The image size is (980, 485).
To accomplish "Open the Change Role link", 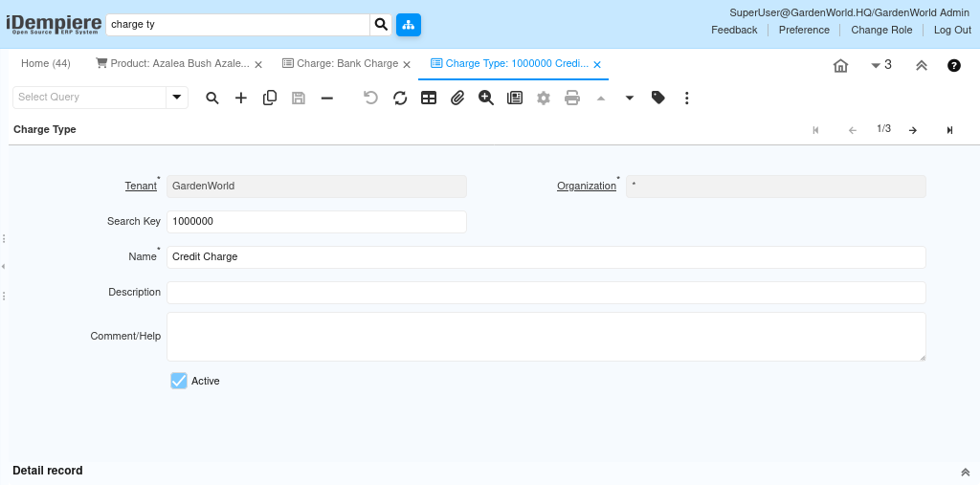I will tap(881, 30).
